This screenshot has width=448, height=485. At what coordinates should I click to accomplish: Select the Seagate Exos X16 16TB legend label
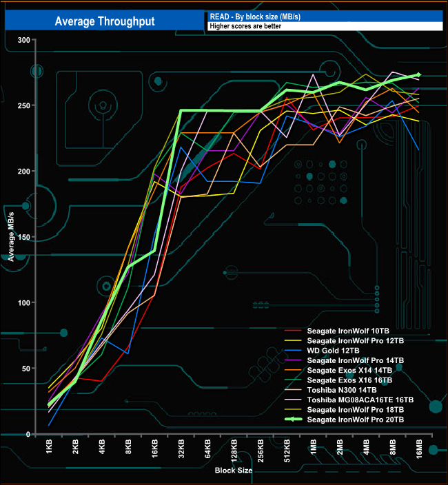pos(349,380)
